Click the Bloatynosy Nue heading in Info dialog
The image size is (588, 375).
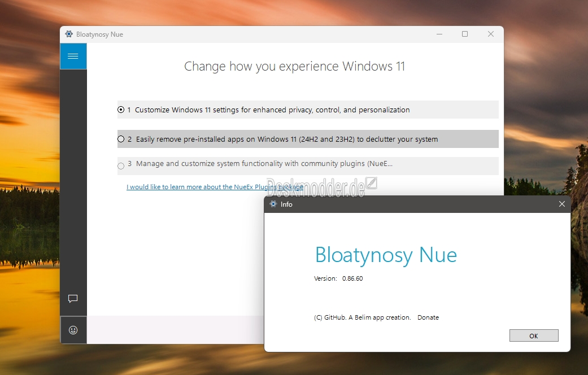pos(386,255)
